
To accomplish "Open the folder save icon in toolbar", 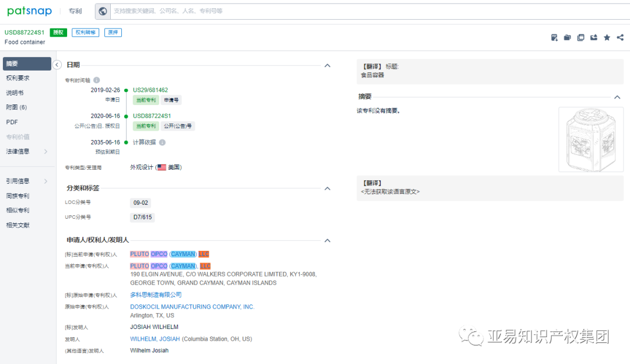I will click(568, 37).
